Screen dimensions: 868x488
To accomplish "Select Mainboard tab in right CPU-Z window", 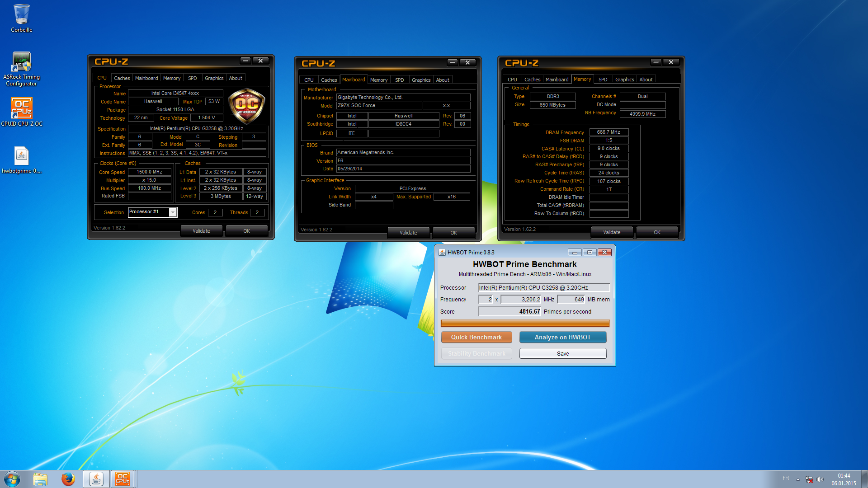I will (557, 80).
